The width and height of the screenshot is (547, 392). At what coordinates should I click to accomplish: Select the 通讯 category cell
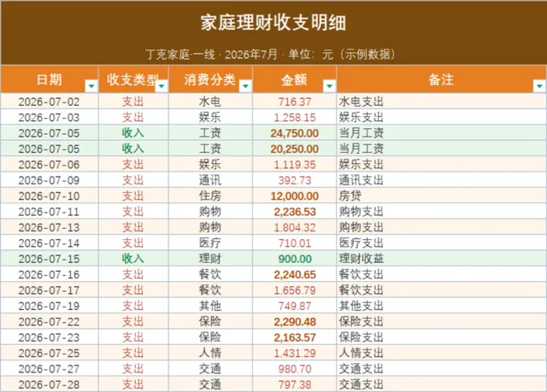point(210,180)
